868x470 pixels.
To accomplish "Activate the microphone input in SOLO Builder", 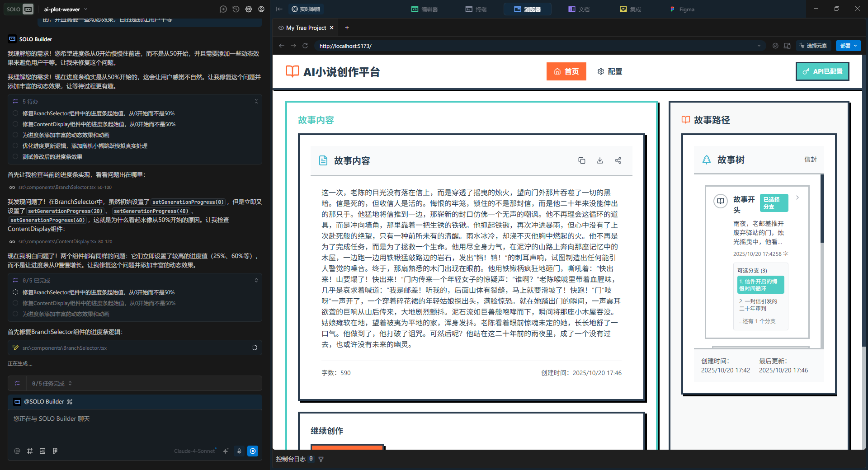I will (239, 451).
